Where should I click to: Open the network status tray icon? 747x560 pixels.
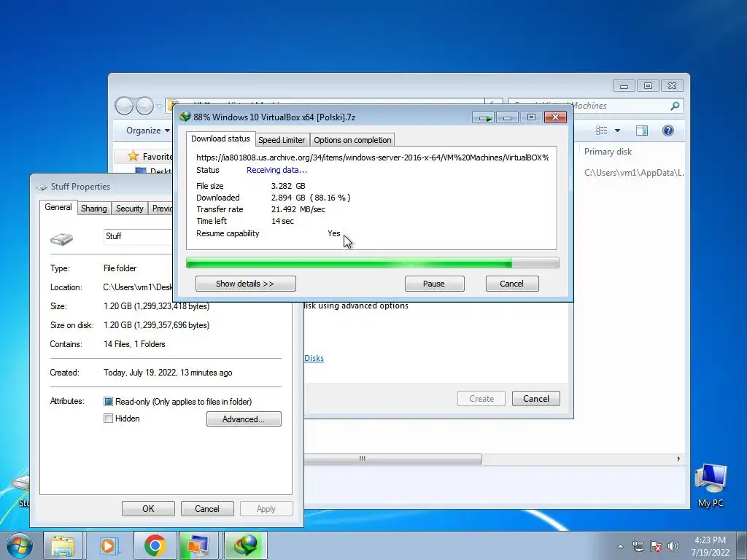coord(638,546)
